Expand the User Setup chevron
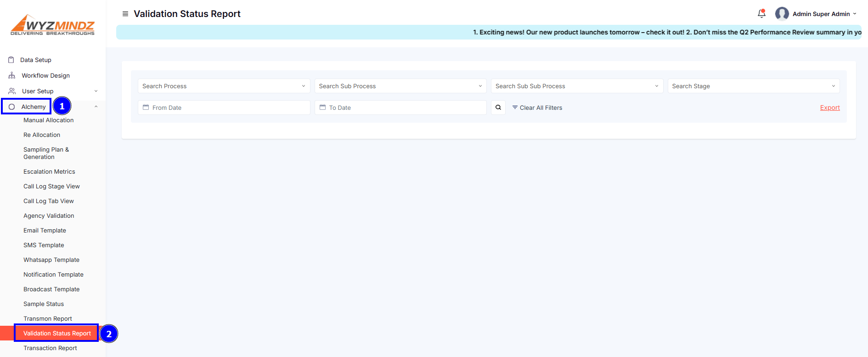The width and height of the screenshot is (868, 357). (x=96, y=91)
